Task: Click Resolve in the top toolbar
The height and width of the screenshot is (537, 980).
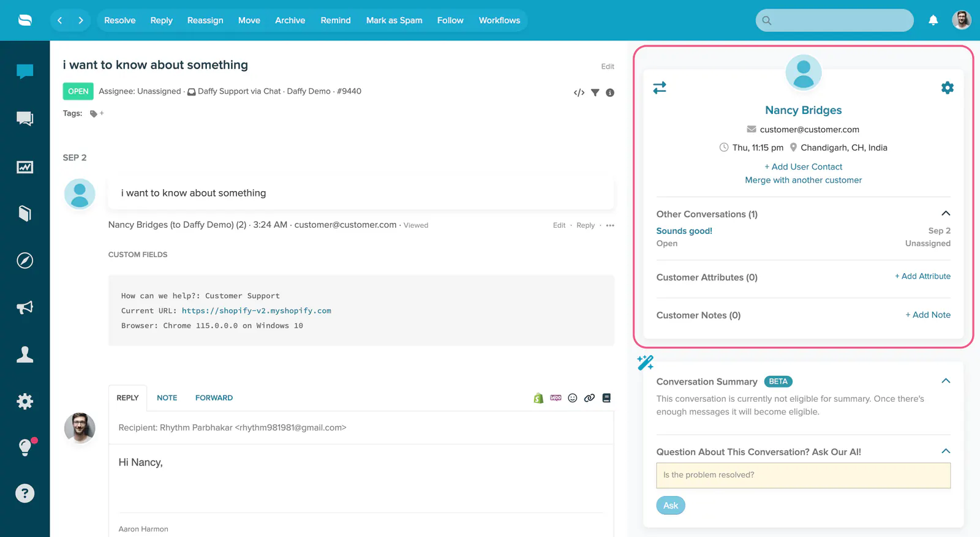Action: click(120, 20)
